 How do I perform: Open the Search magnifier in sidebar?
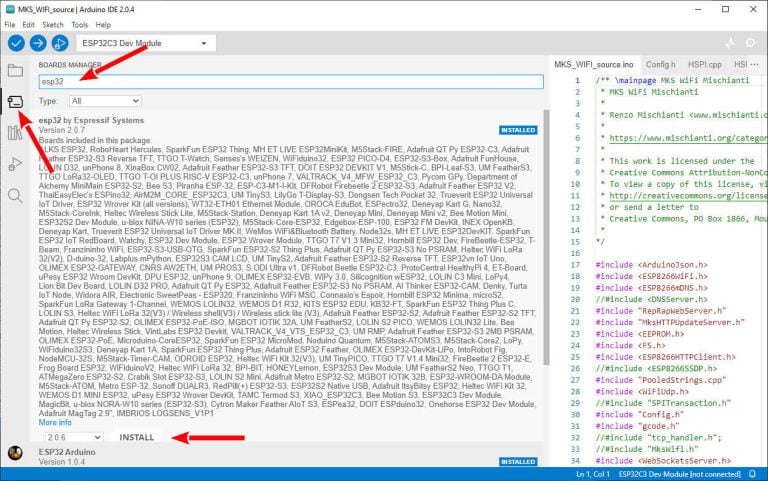point(15,195)
